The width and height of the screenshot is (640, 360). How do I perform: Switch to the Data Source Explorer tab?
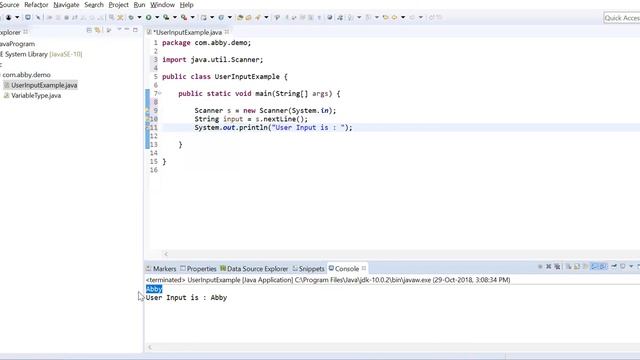pos(254,269)
